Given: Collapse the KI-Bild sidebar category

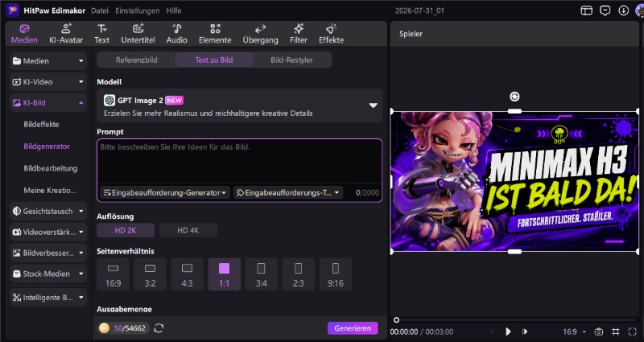Looking at the screenshot, I should point(48,103).
